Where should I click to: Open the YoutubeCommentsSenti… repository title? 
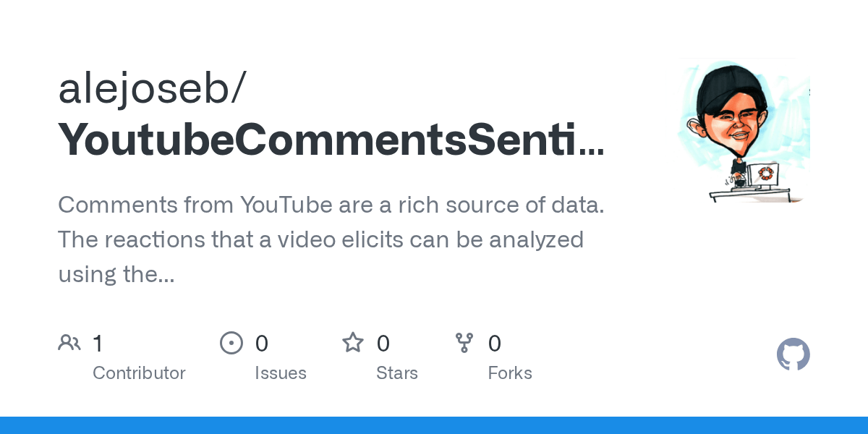[x=331, y=140]
